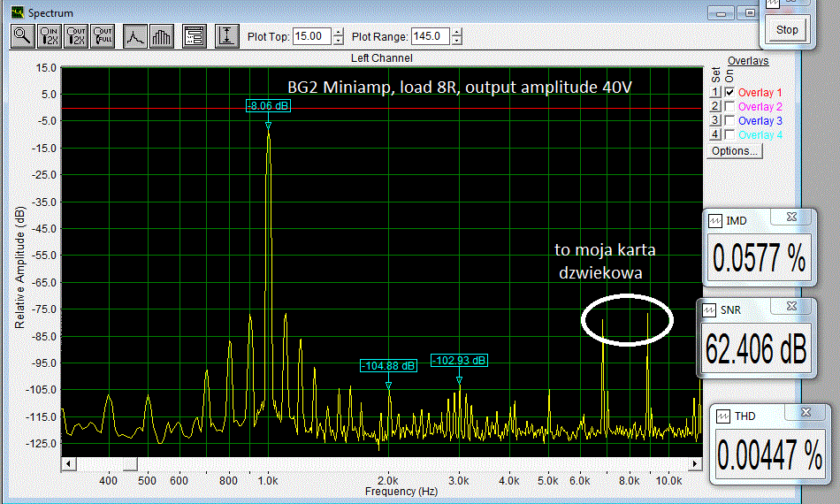Image resolution: width=840 pixels, height=504 pixels.
Task: Decrease Plot Range with down arrow
Action: [x=456, y=41]
